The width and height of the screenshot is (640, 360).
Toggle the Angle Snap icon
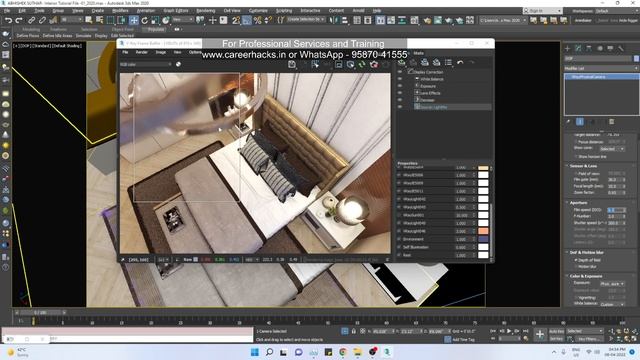point(247,20)
